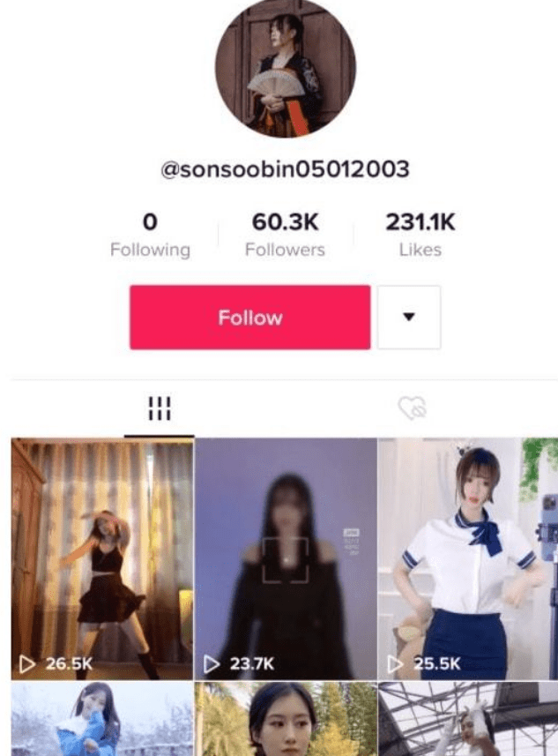
Task: Click play icon on the 23.7K video
Action: (x=211, y=664)
